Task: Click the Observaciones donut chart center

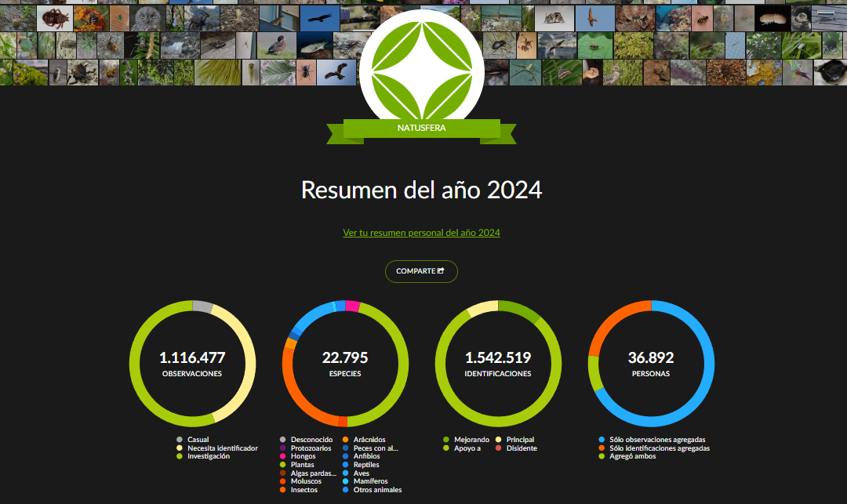Action: click(x=192, y=364)
